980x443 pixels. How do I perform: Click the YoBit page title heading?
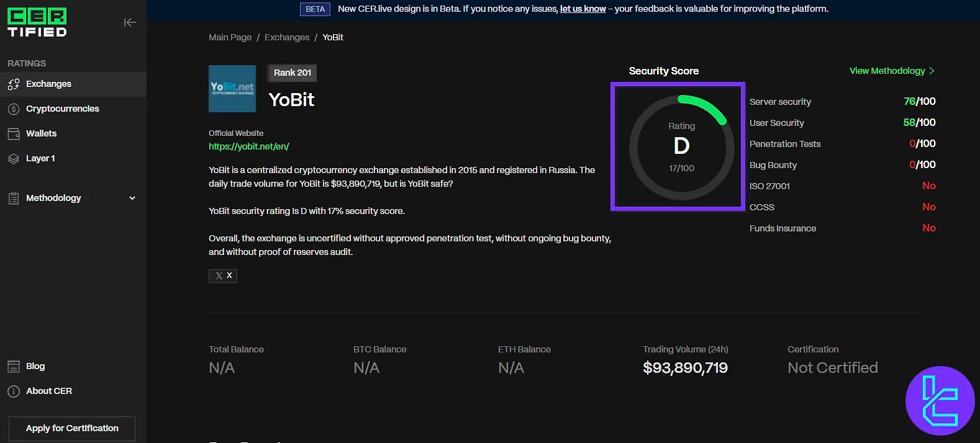pos(291,100)
